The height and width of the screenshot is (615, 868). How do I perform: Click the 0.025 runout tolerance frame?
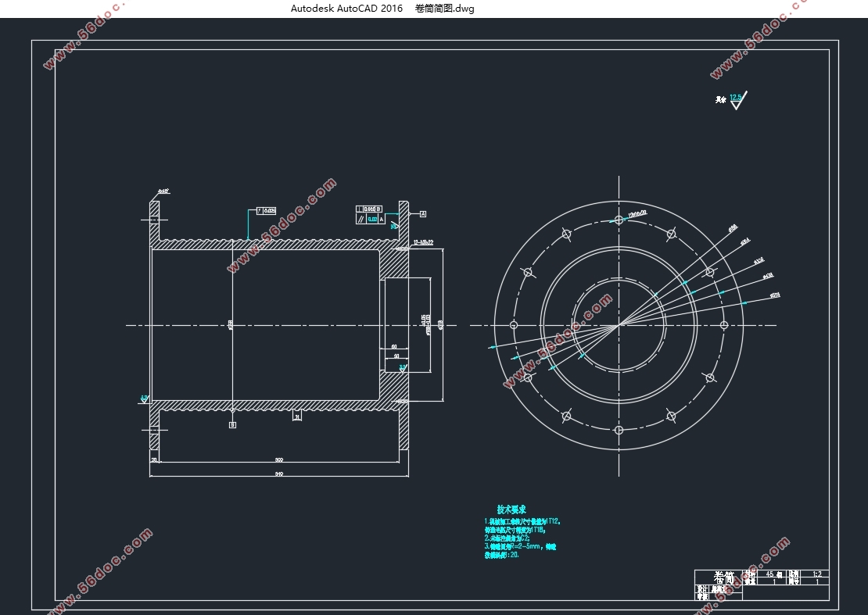(267, 211)
